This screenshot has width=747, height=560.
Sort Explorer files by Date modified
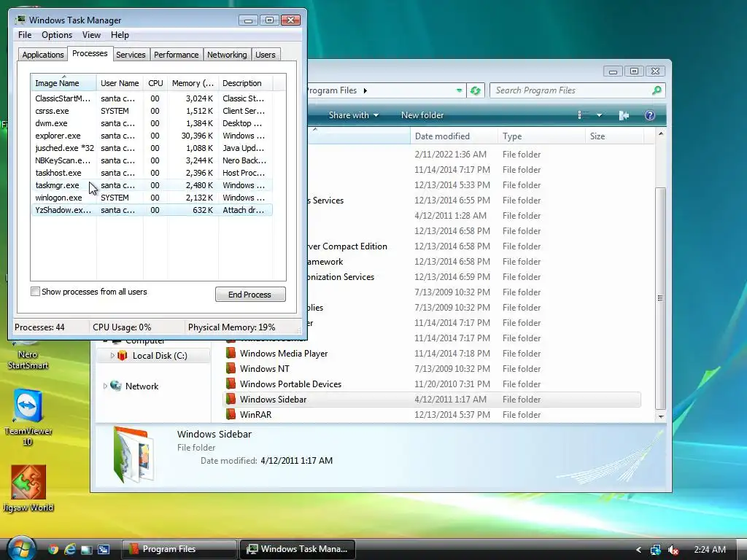coord(454,136)
